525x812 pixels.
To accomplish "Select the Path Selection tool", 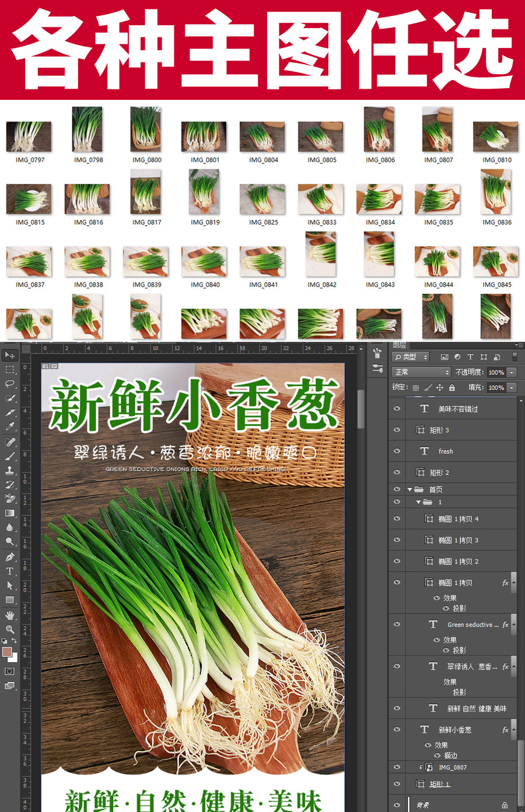I will point(9,585).
